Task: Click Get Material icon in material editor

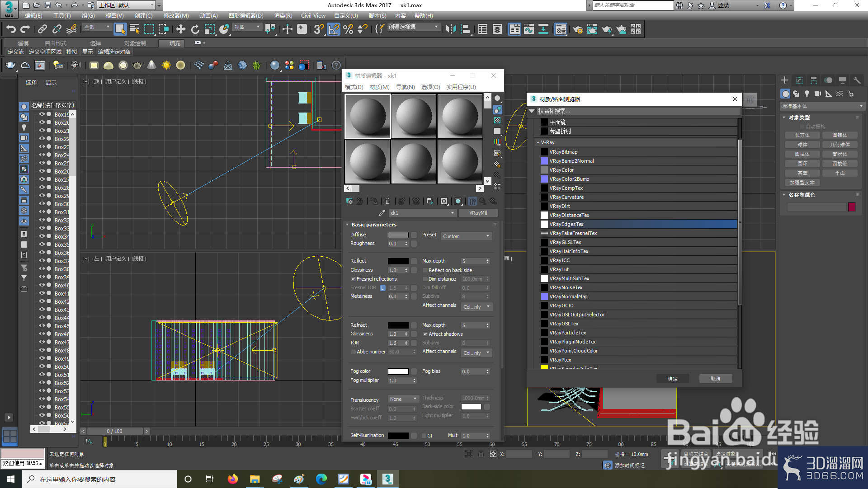Action: tap(349, 201)
